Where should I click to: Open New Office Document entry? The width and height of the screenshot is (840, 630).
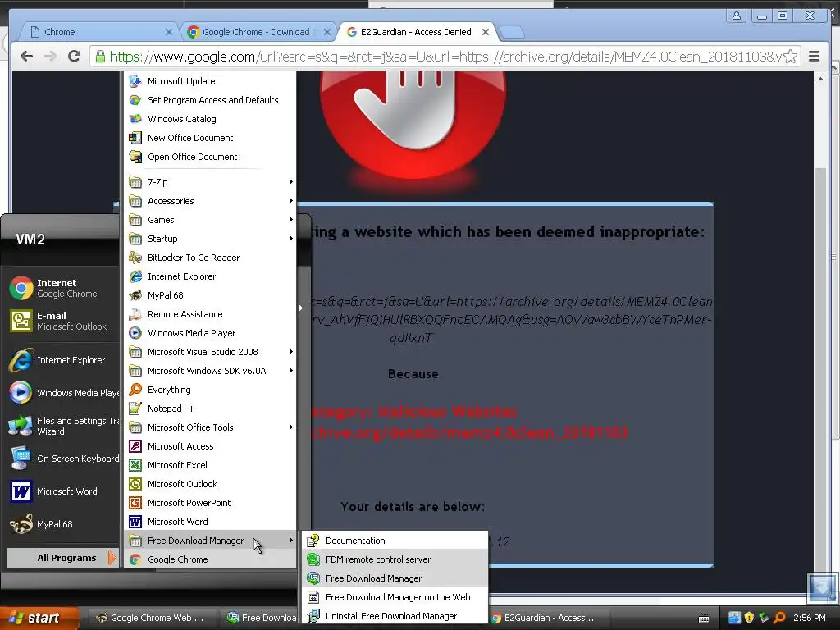(x=210, y=138)
